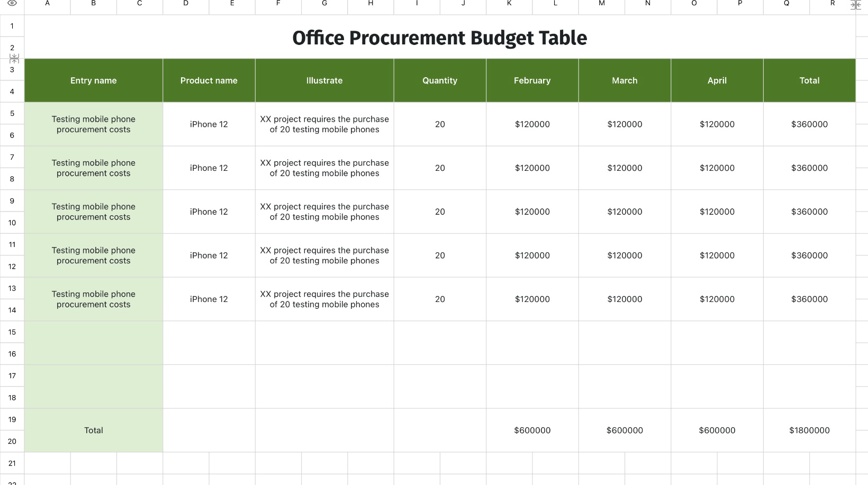Select the February $600000 total cell

532,431
